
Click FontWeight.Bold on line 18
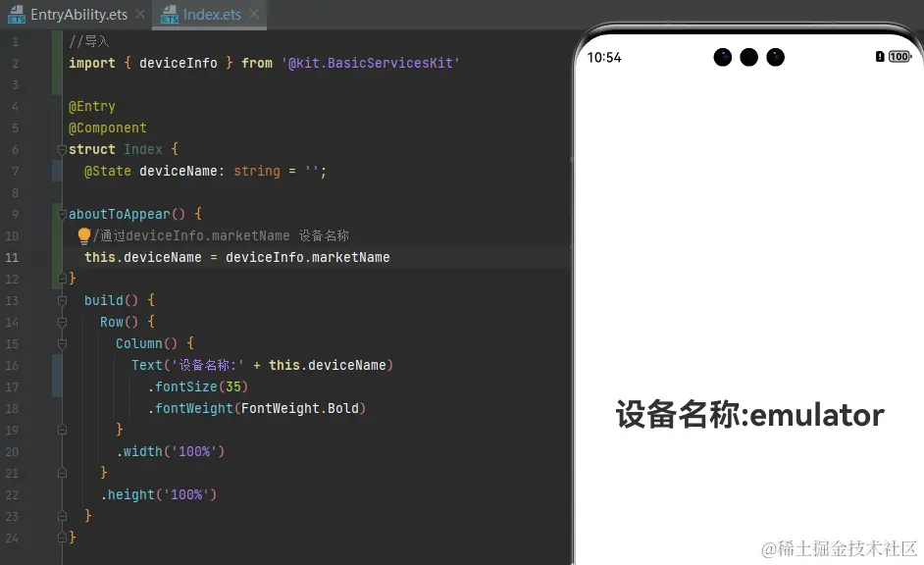[x=299, y=408]
